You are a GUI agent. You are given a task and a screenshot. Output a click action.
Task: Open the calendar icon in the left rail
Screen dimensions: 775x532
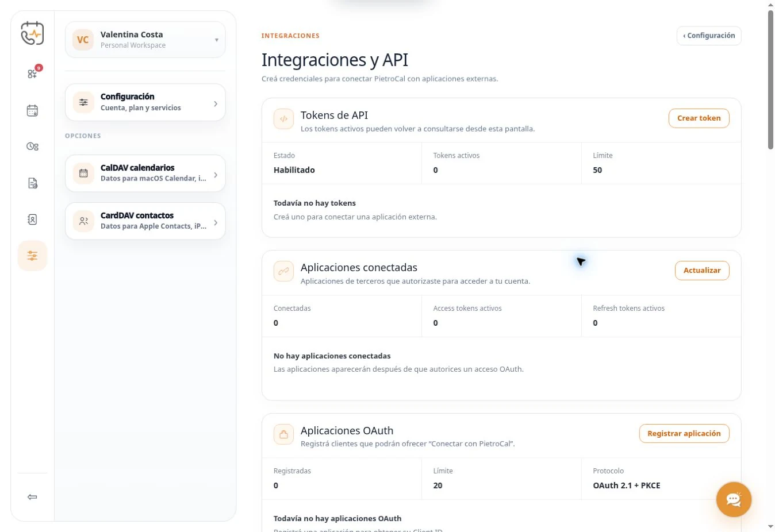[x=32, y=110]
